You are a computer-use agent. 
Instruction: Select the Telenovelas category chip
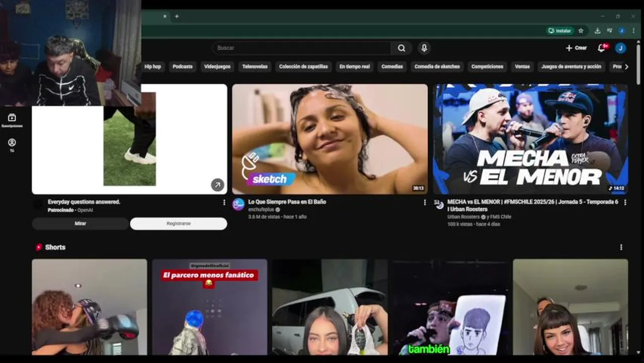tap(254, 67)
